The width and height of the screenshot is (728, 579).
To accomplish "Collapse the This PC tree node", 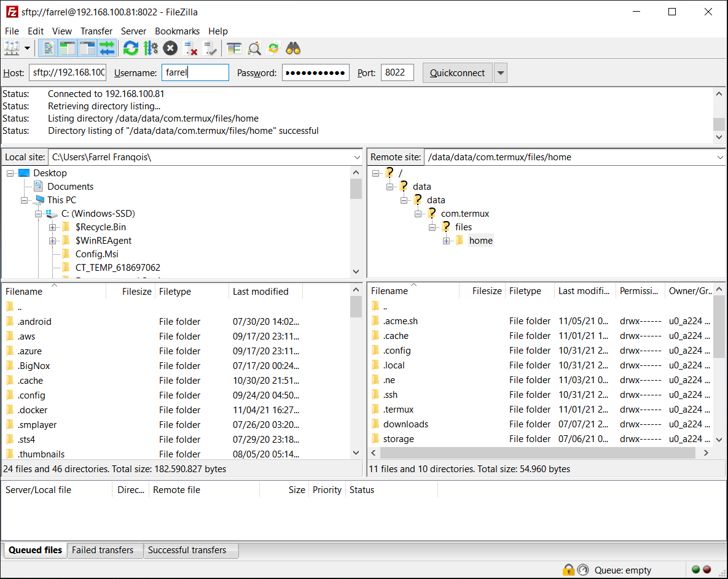I will (x=24, y=200).
